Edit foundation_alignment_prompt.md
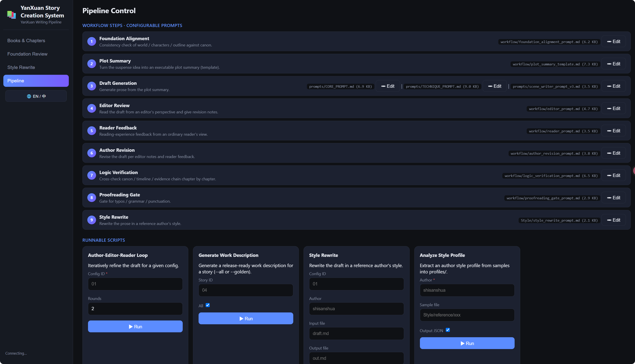The image size is (635, 364). 614,42
